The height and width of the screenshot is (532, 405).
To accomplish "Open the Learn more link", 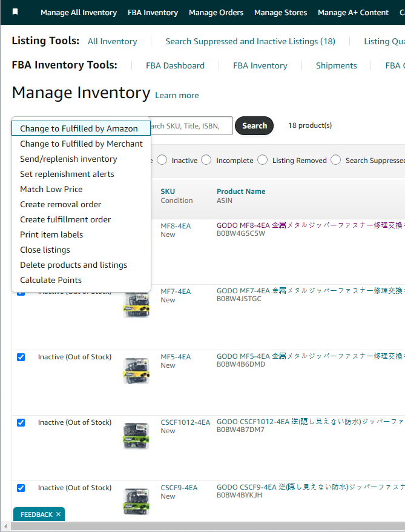I will click(x=177, y=95).
